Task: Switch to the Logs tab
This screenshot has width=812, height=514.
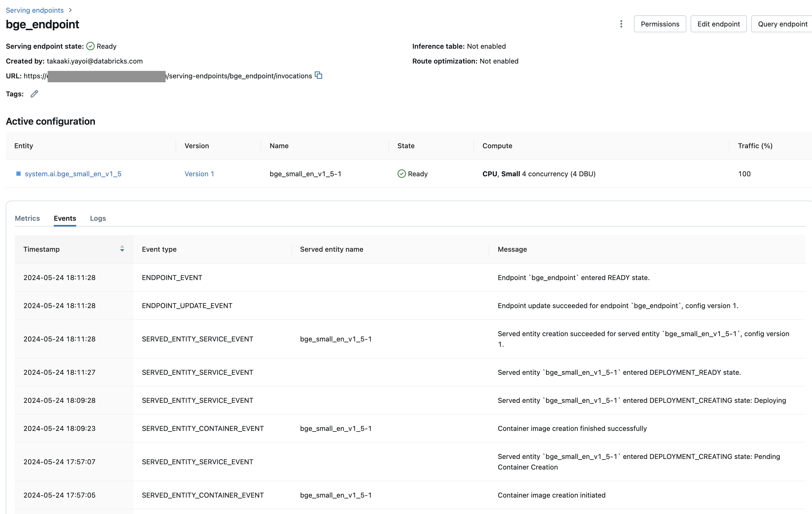Action: pyautogui.click(x=98, y=218)
